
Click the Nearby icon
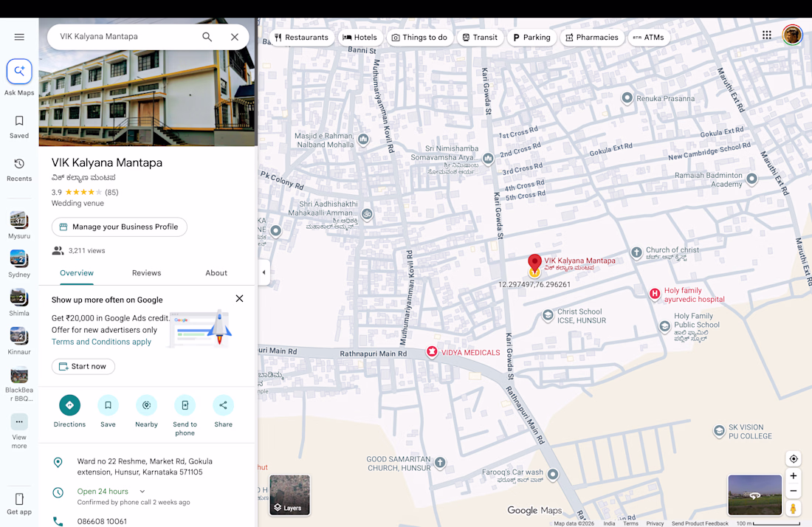click(147, 404)
